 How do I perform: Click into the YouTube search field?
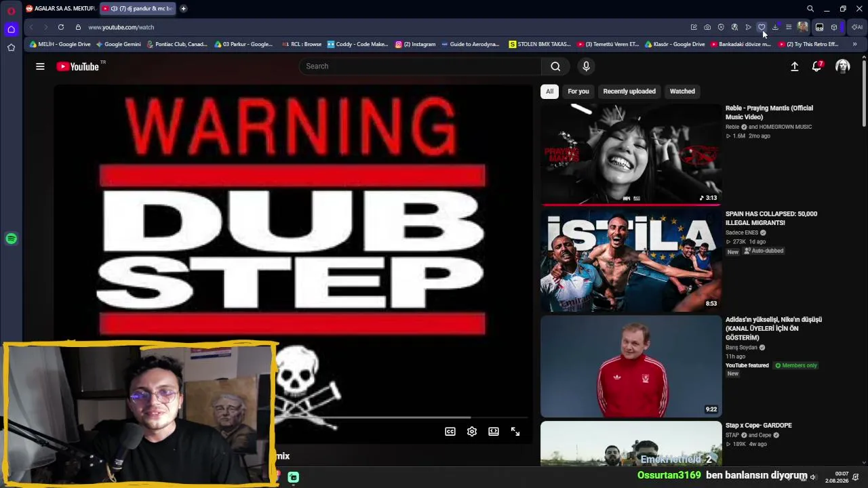click(x=420, y=66)
